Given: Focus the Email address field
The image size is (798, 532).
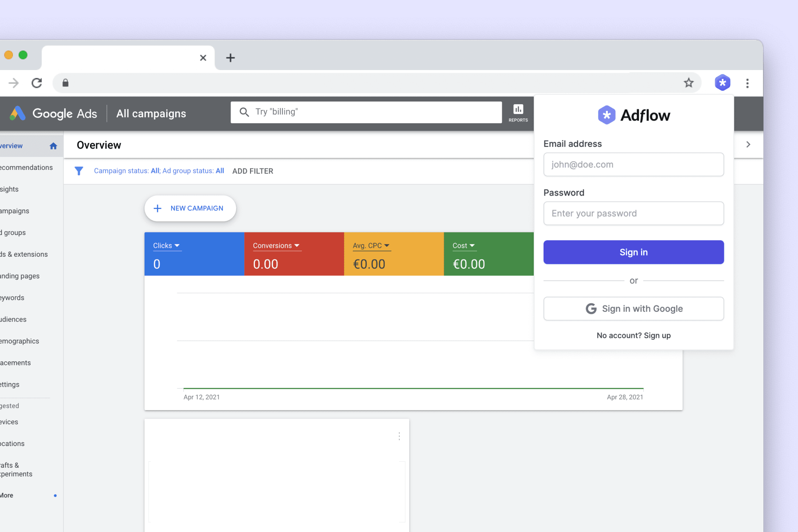Looking at the screenshot, I should pos(634,164).
